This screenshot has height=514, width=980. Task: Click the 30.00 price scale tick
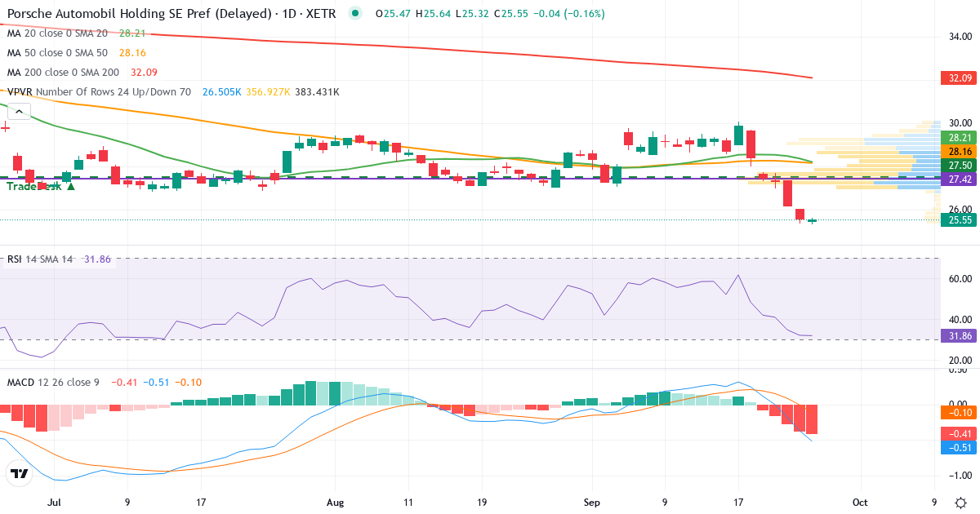(x=960, y=123)
